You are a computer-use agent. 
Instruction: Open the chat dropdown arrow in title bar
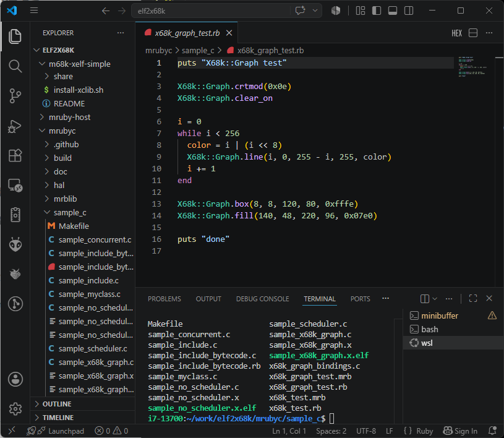click(x=315, y=11)
